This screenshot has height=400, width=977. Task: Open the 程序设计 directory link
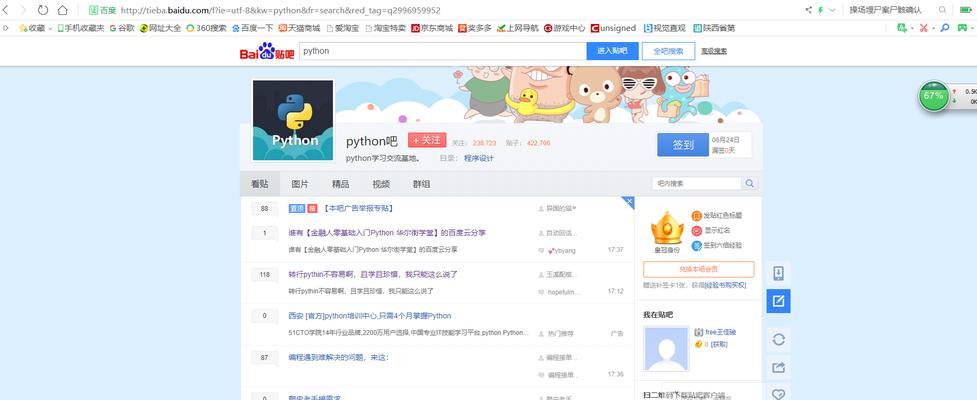[479, 158]
